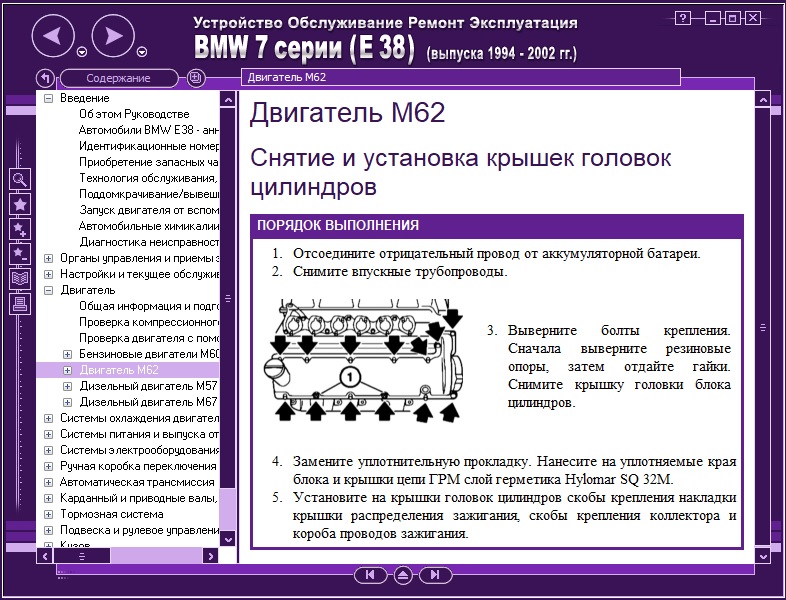The height and width of the screenshot is (600, 786).
Task: Open 'Идентификационные номера' topic
Action: pos(149,146)
